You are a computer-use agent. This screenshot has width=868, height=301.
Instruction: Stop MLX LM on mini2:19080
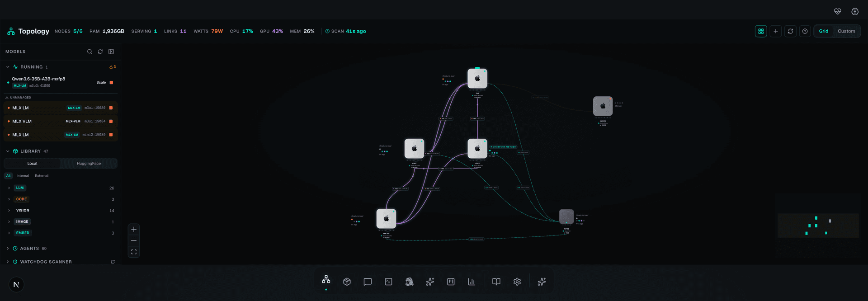coord(111,135)
